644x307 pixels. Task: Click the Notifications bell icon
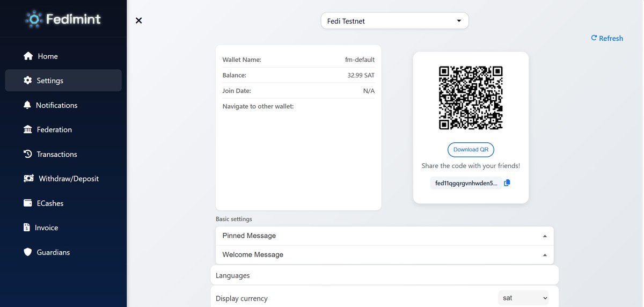pyautogui.click(x=27, y=105)
